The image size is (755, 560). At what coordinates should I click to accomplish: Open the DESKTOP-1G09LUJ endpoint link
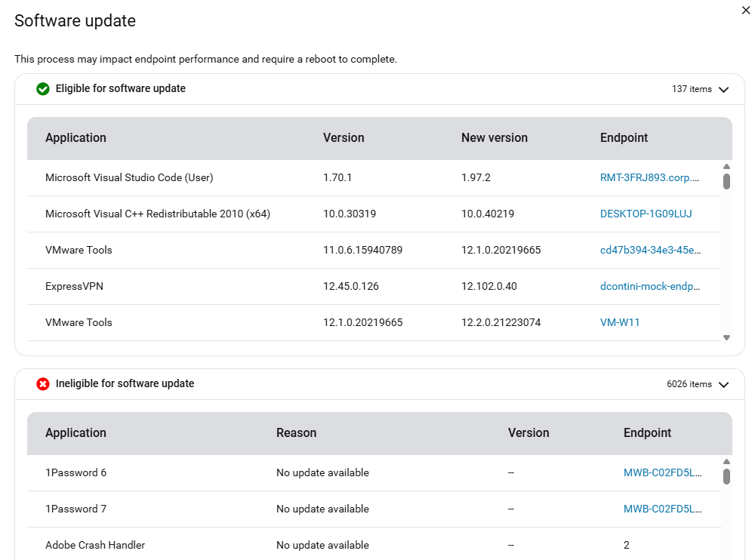(x=646, y=214)
